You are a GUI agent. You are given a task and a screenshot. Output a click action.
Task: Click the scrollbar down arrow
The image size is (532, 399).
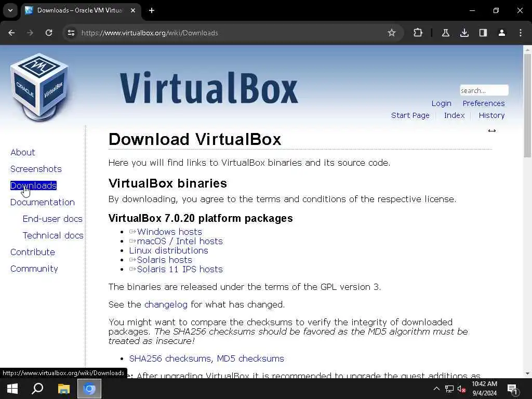point(527,374)
